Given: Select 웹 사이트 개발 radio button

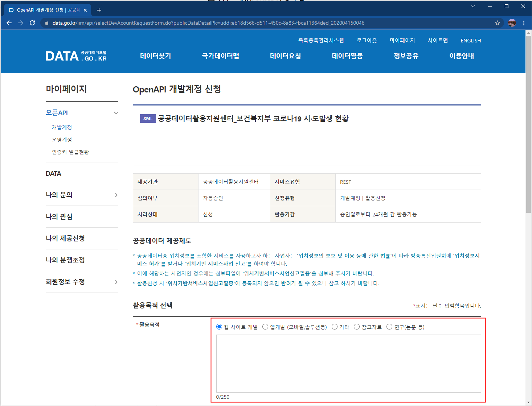Looking at the screenshot, I should 219,327.
